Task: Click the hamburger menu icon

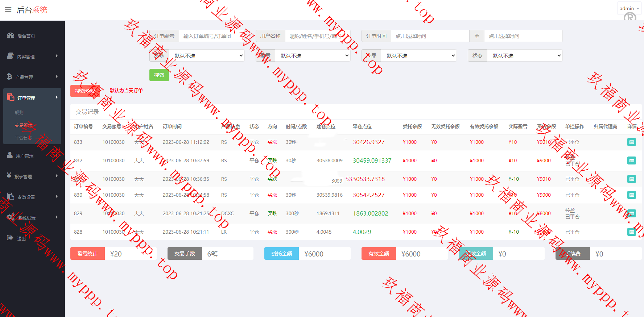Action: pyautogui.click(x=8, y=10)
